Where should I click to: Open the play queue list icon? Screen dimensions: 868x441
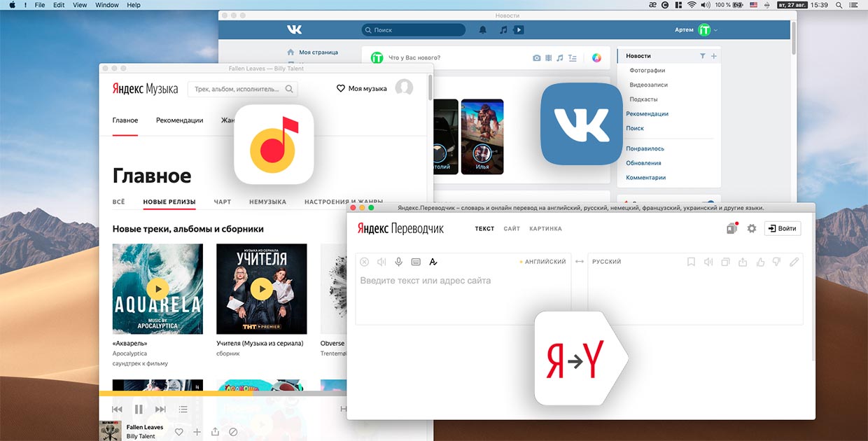point(183,409)
